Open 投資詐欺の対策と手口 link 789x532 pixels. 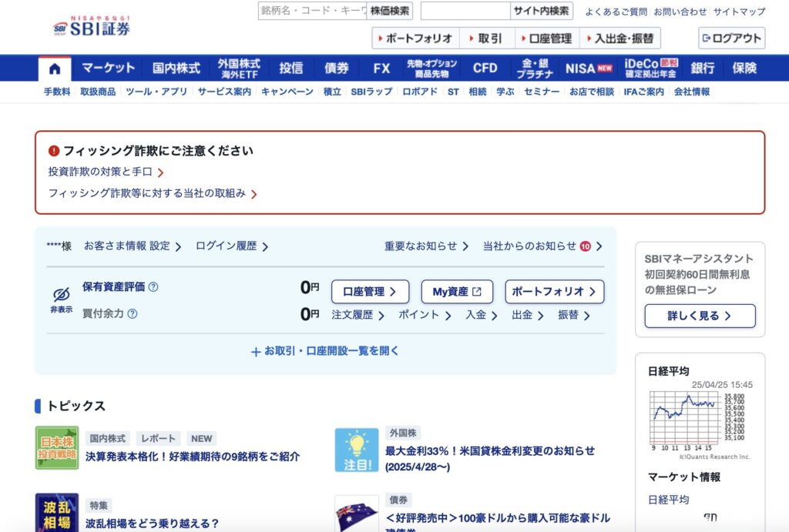[106, 172]
